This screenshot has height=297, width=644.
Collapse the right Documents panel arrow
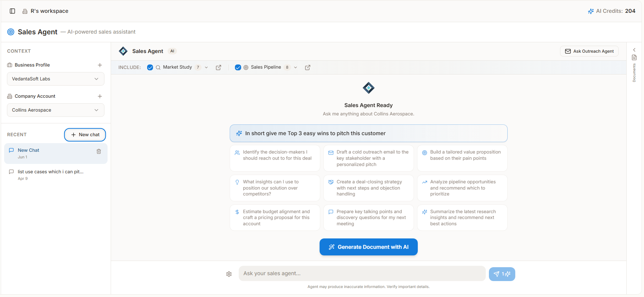click(x=634, y=50)
